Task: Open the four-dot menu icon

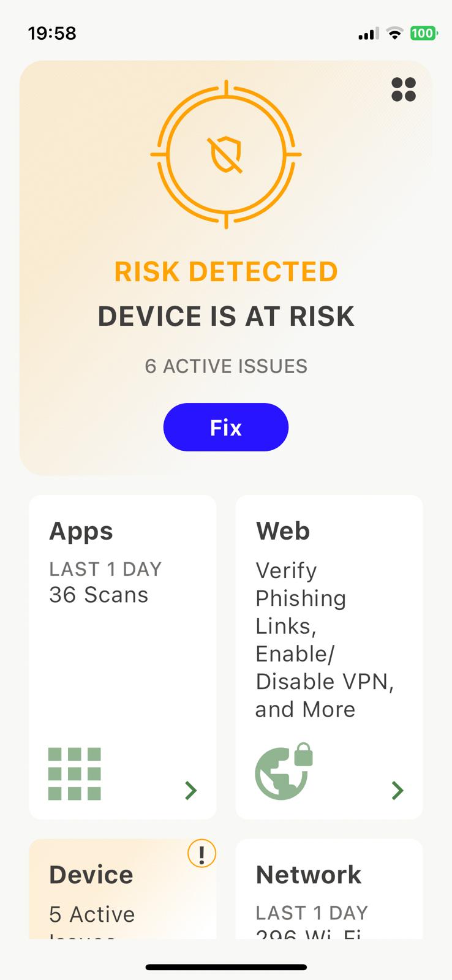Action: [403, 89]
